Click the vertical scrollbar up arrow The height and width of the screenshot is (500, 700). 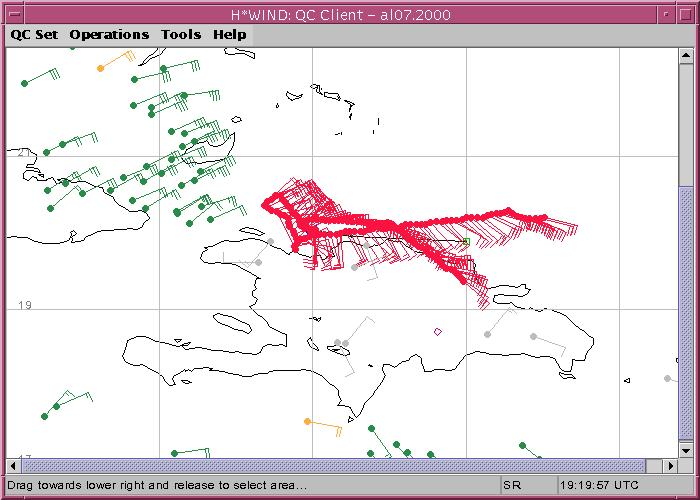(685, 55)
